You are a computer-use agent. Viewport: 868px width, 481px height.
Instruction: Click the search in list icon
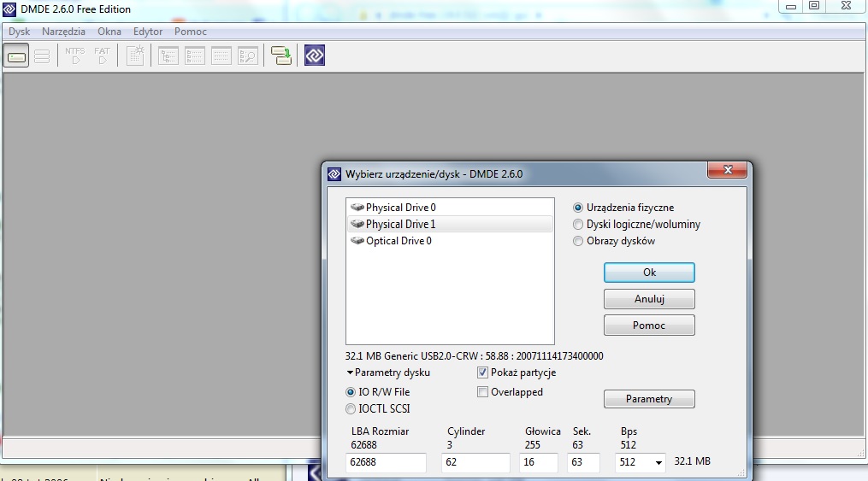pos(248,56)
